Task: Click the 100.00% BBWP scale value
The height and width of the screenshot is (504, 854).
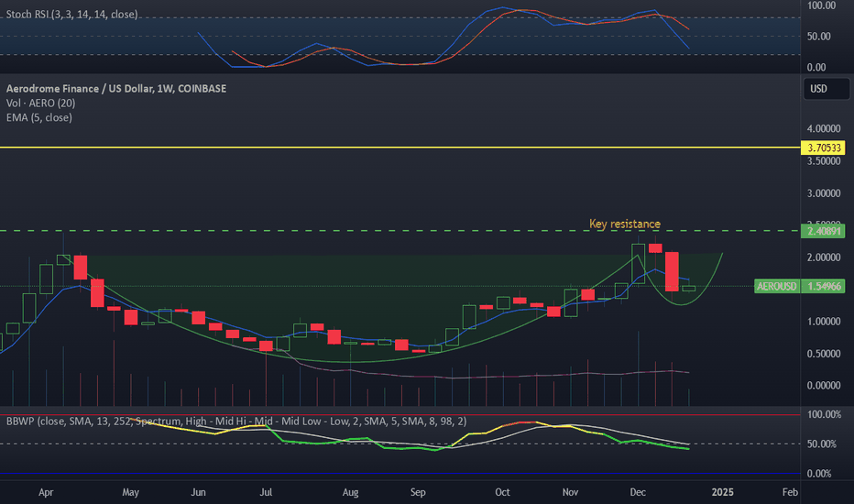Action: 824,414
